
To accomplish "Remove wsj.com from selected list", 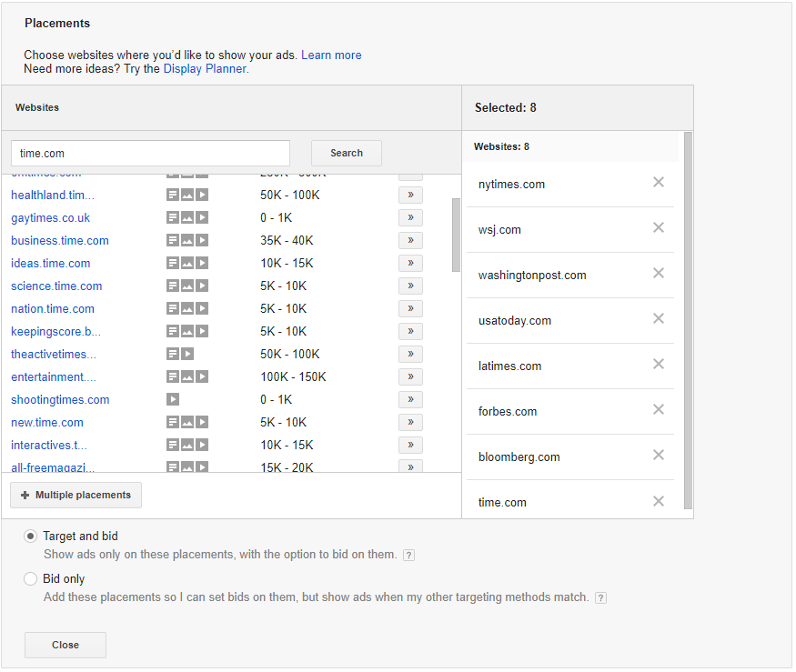I will [659, 228].
